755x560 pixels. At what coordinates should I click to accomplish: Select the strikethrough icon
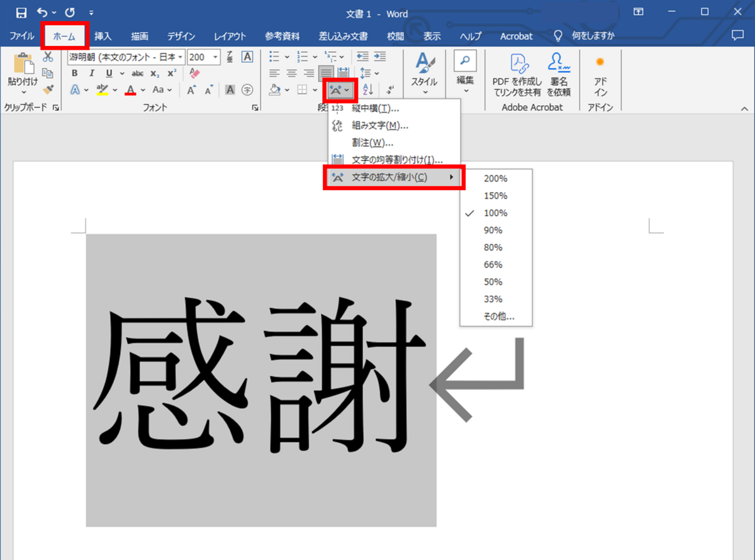coord(139,73)
